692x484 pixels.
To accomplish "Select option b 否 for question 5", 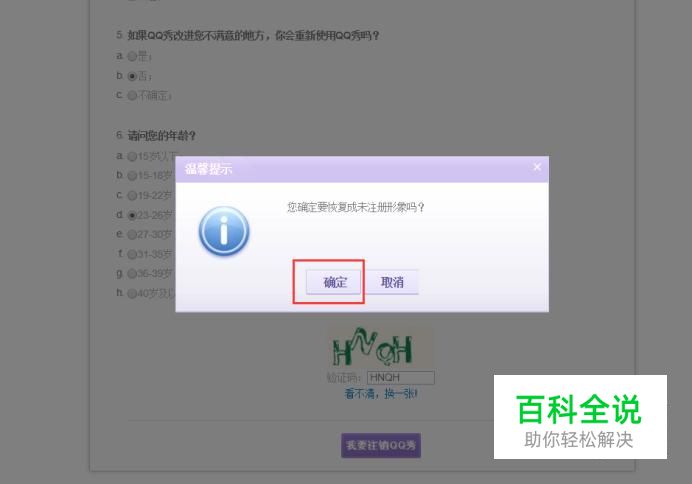I will 132,76.
